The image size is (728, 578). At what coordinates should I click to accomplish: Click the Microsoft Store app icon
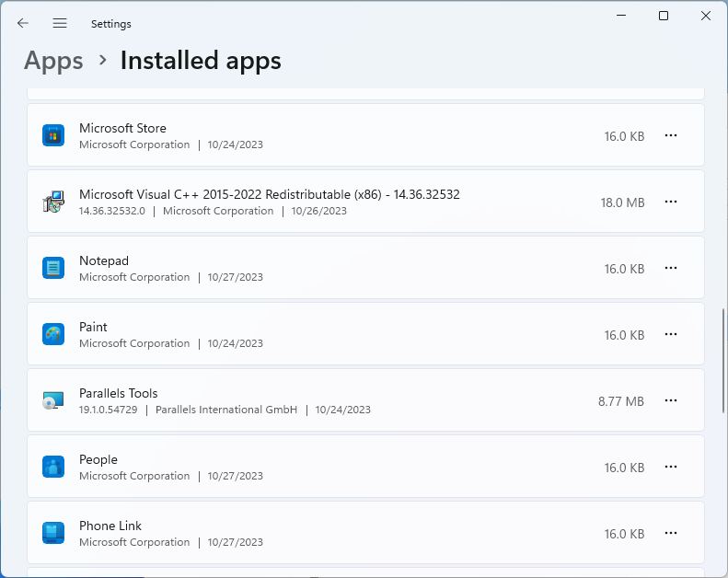pos(53,135)
